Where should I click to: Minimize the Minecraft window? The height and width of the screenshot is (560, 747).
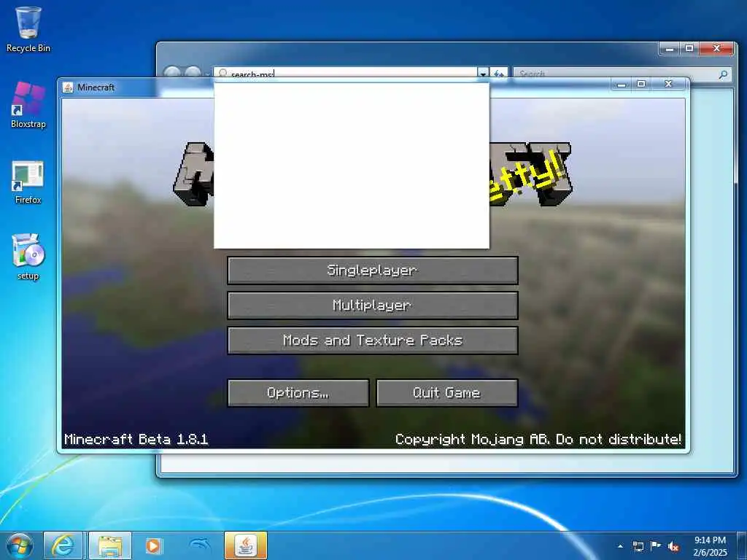(622, 85)
